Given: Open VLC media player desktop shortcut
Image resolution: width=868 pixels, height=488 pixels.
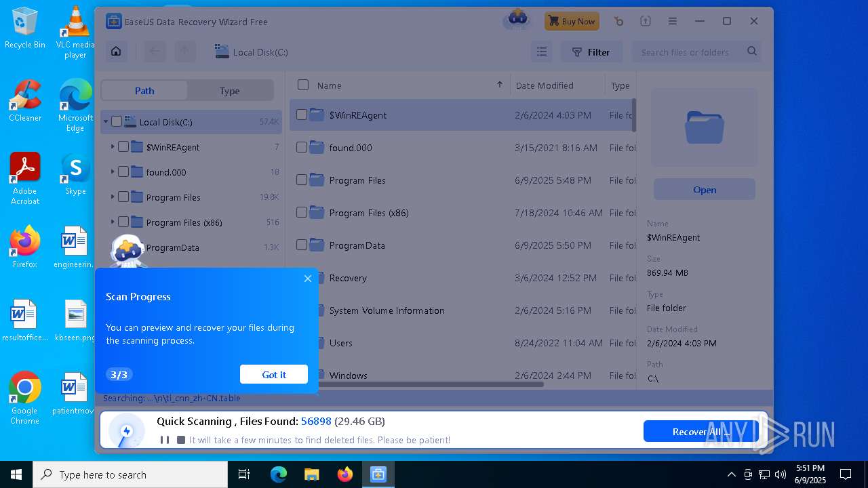Looking at the screenshot, I should coord(75,33).
